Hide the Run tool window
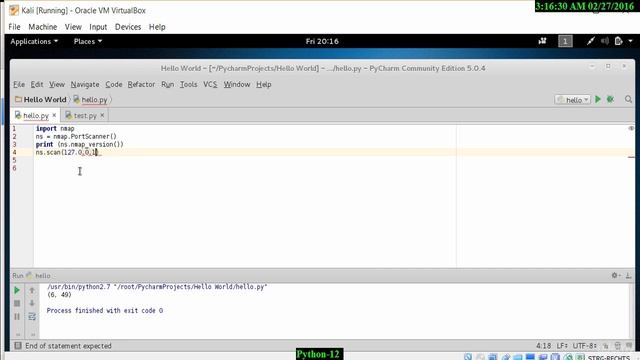 (629, 276)
